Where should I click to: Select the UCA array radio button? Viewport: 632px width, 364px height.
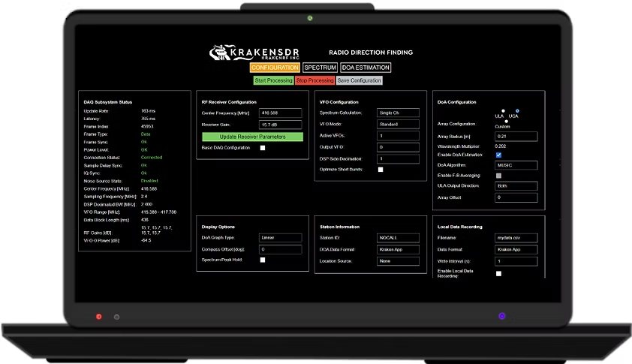[x=517, y=111]
